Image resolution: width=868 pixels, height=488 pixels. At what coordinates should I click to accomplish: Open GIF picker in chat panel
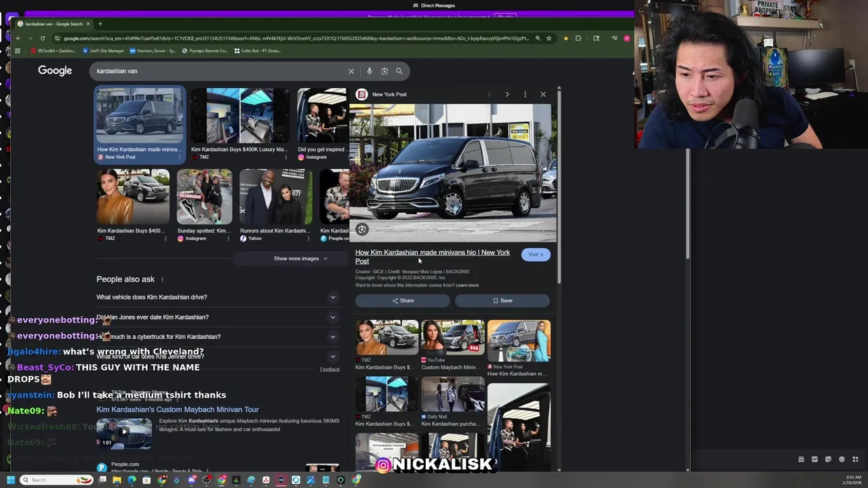pyautogui.click(x=814, y=460)
